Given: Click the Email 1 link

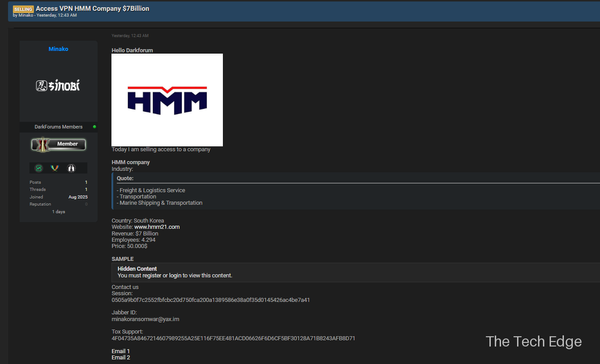Looking at the screenshot, I should [121, 351].
